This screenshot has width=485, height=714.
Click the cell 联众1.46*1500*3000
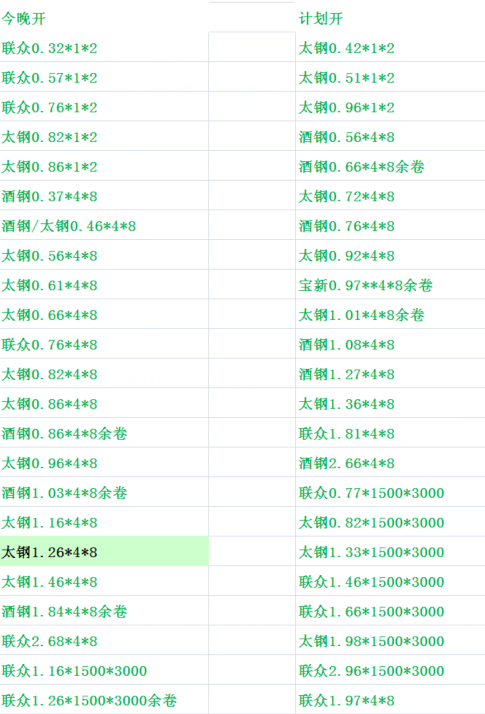click(x=390, y=581)
